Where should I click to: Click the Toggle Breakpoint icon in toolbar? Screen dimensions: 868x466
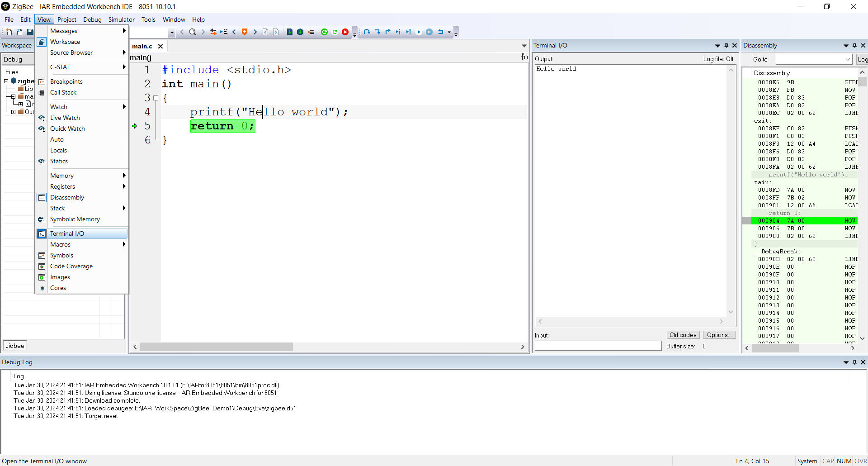[x=311, y=32]
